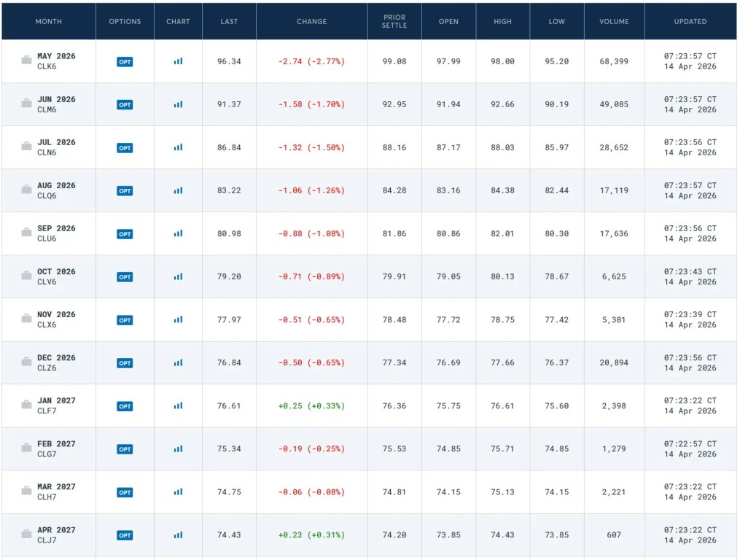740x560 pixels.
Task: View the chart for DEC 2026 contract
Action: [178, 362]
